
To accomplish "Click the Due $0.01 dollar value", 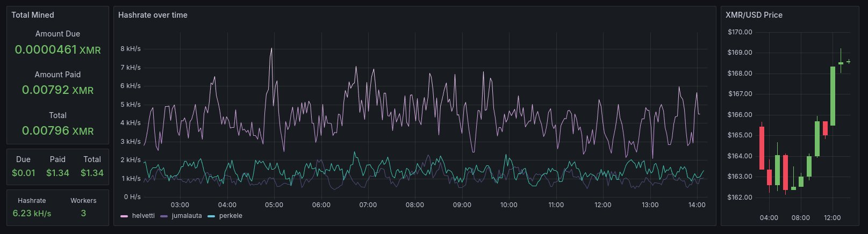I will tap(23, 173).
